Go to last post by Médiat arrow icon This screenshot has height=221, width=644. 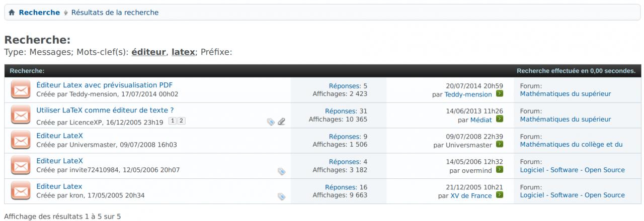click(x=500, y=119)
